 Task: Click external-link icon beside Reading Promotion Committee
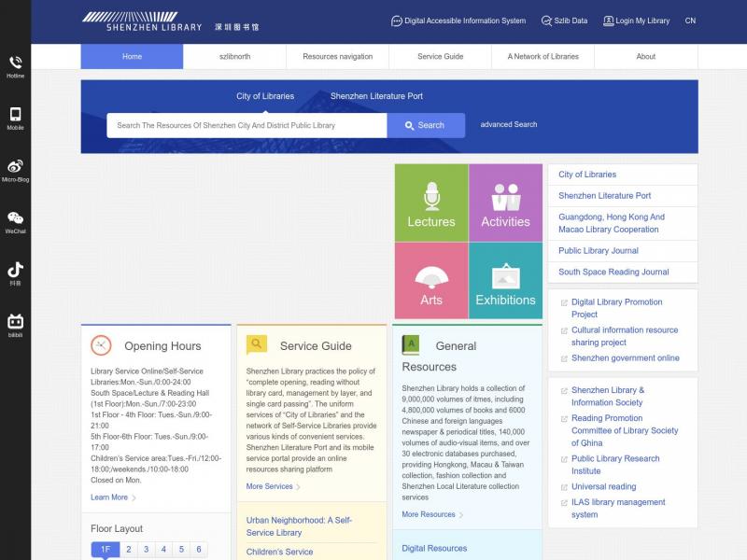[x=564, y=419]
